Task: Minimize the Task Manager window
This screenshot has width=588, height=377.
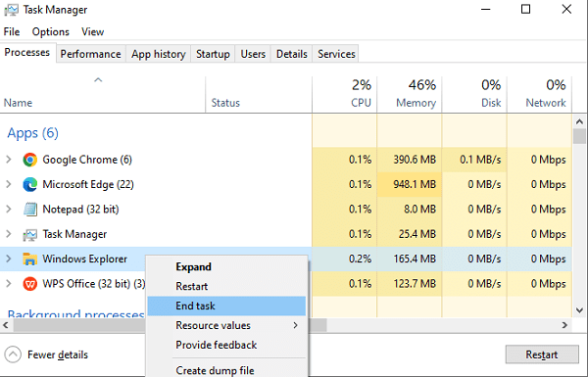Action: pos(486,10)
